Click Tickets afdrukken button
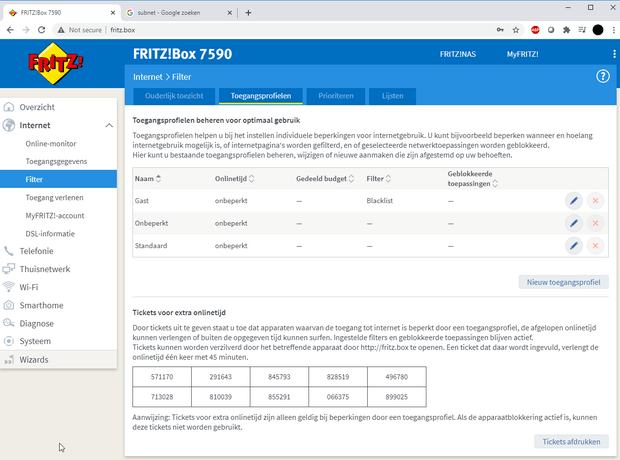The width and height of the screenshot is (620, 460). pos(571,441)
